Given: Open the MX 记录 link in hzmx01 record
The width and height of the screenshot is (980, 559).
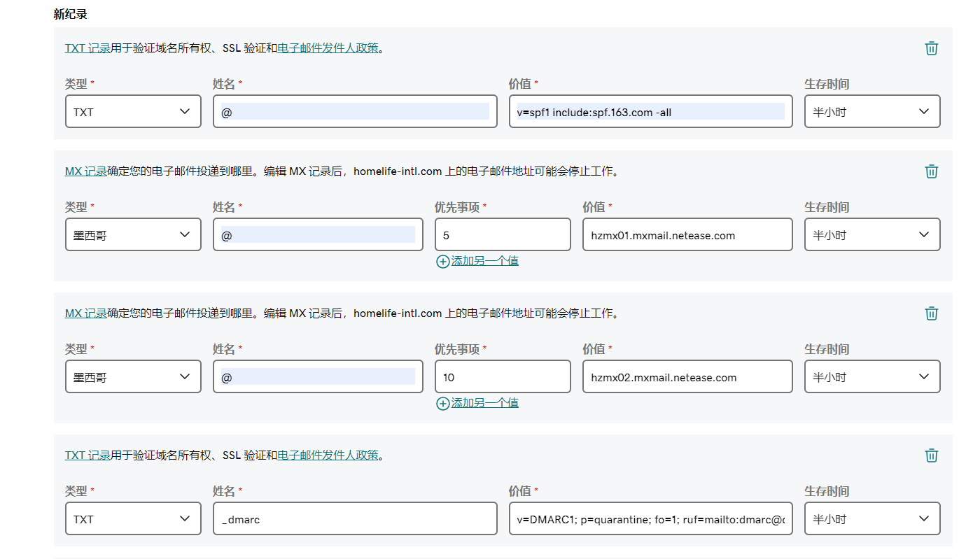Looking at the screenshot, I should pyautogui.click(x=85, y=171).
